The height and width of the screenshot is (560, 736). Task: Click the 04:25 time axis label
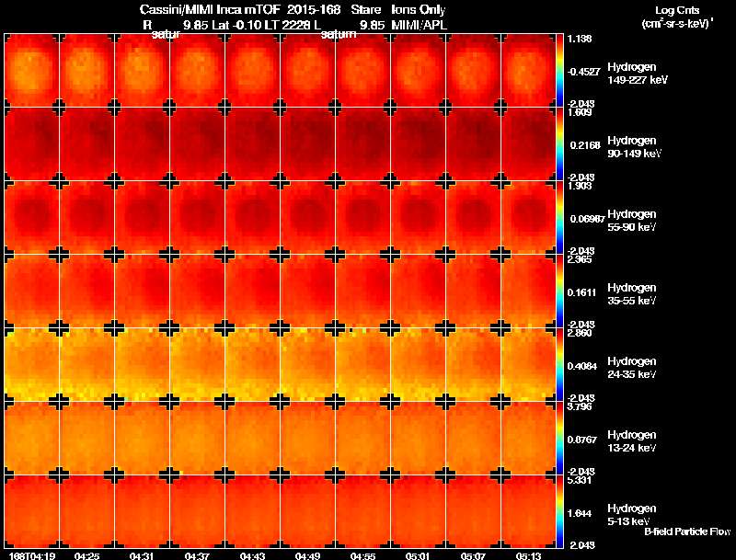(x=86, y=556)
